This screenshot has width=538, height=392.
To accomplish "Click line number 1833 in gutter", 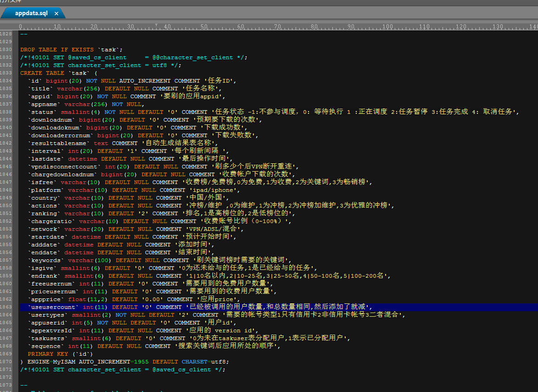I will click(6, 73).
